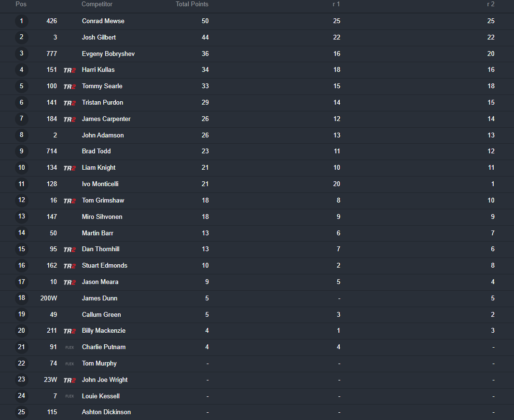The height and width of the screenshot is (420, 514).
Task: Click James Dunn's number 200W
Action: (49, 298)
